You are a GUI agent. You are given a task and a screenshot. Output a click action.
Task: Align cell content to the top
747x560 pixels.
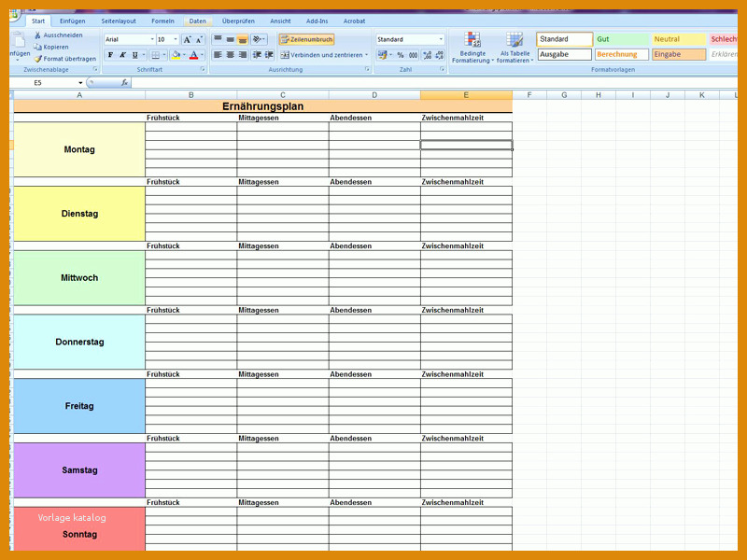[218, 39]
